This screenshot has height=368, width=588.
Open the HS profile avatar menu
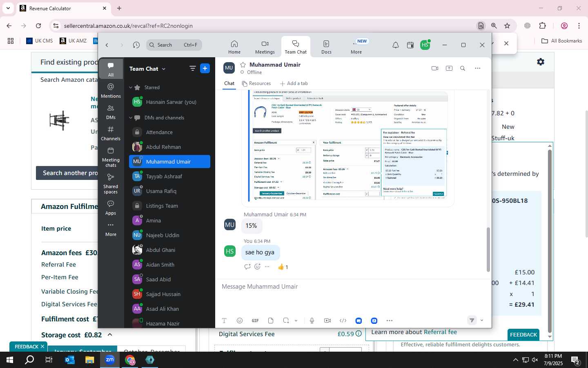[x=425, y=45]
